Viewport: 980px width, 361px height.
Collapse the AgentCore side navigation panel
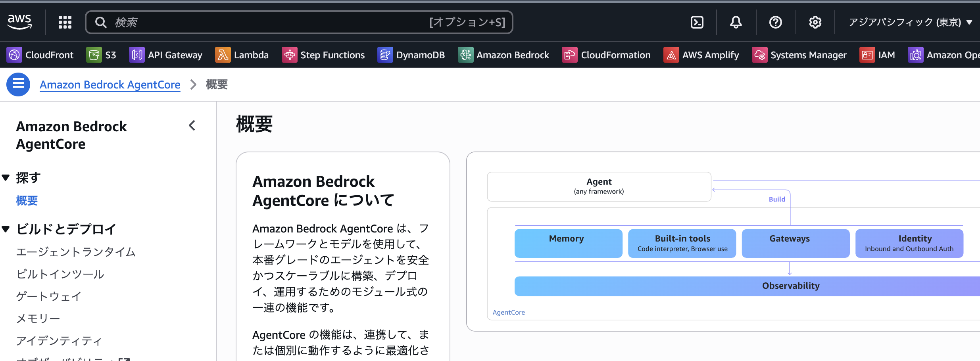click(x=192, y=126)
